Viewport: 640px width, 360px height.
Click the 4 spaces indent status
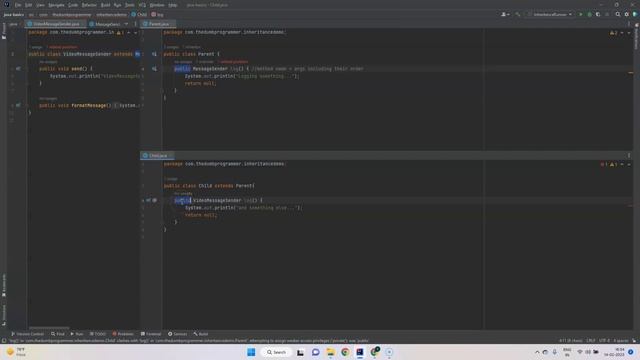point(620,340)
